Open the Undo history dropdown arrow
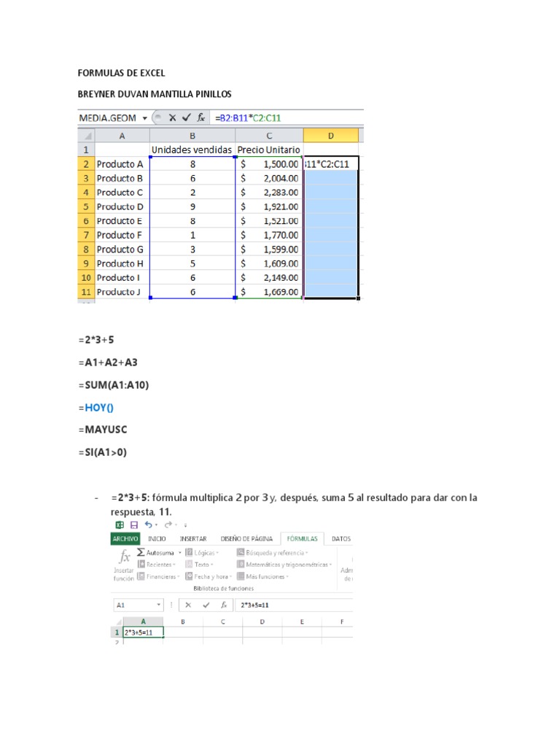 pyautogui.click(x=156, y=525)
